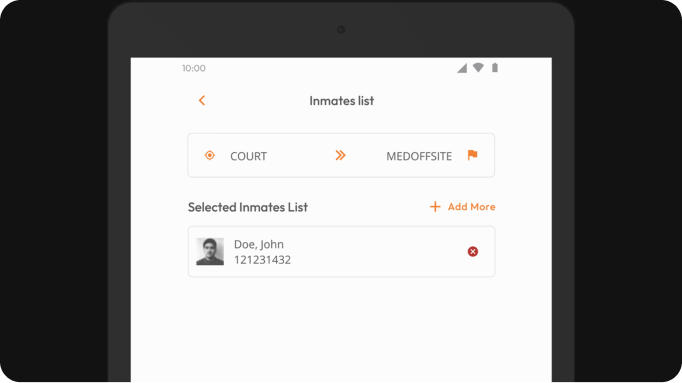Go back using the orange chevron arrow
This screenshot has height=383, width=682.
pos(202,100)
